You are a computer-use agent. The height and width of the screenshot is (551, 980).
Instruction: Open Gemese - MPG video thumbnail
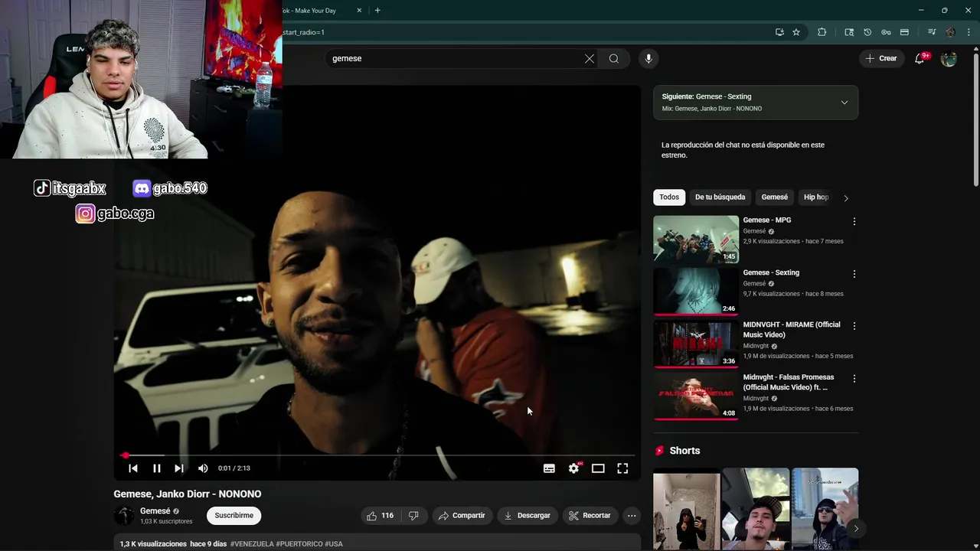click(696, 240)
